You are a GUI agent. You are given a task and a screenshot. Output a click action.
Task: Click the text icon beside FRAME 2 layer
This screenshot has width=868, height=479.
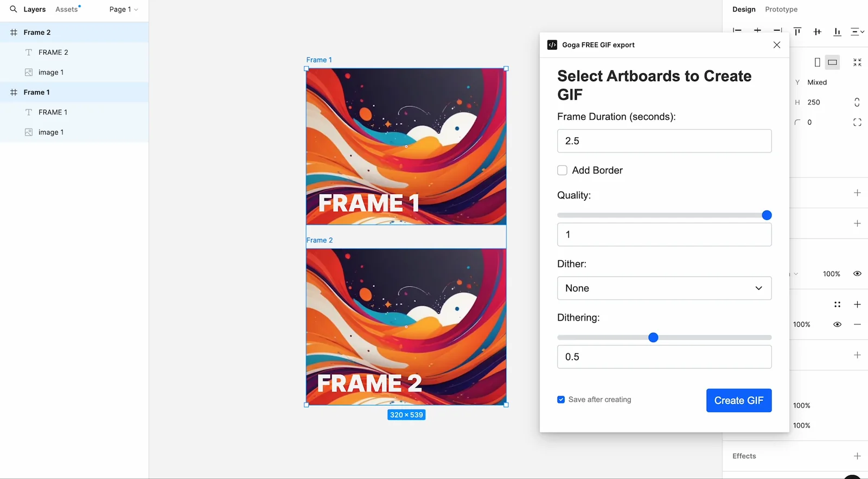(29, 52)
